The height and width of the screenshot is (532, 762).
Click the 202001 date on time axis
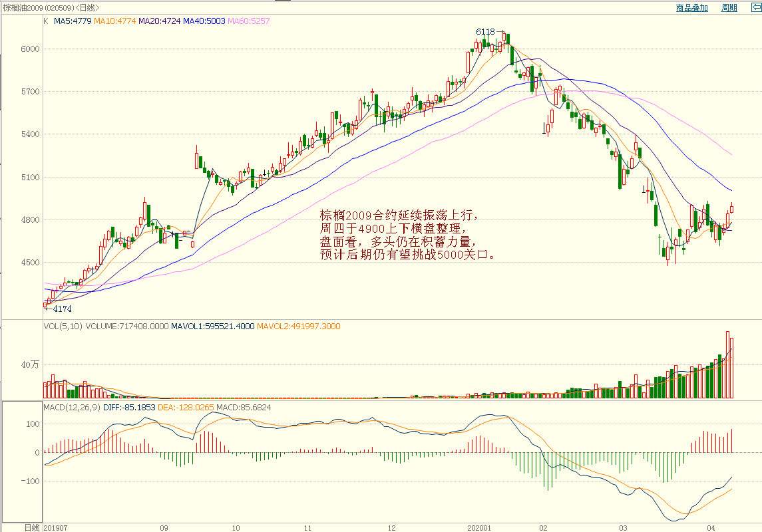click(479, 527)
